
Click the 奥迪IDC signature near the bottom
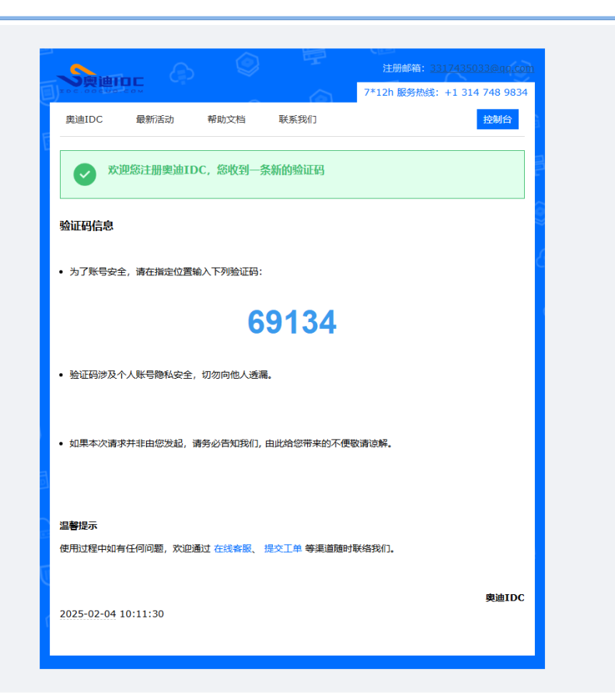click(505, 597)
